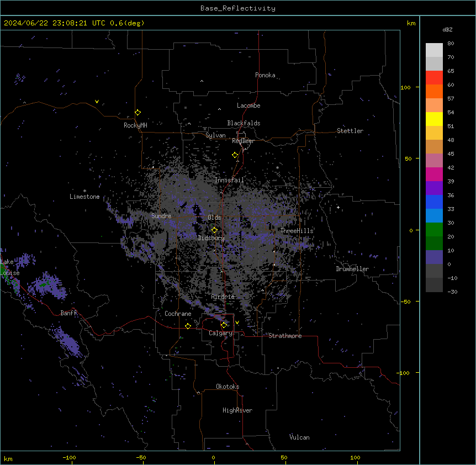Click the HighRiver label

(237, 410)
